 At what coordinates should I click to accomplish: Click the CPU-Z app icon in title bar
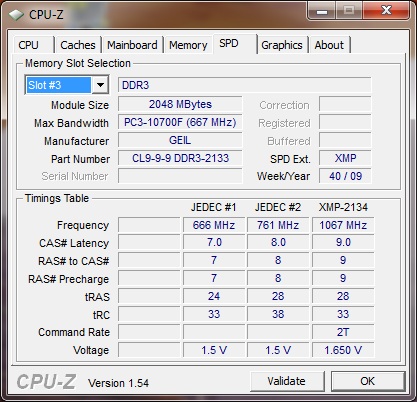pyautogui.click(x=16, y=15)
